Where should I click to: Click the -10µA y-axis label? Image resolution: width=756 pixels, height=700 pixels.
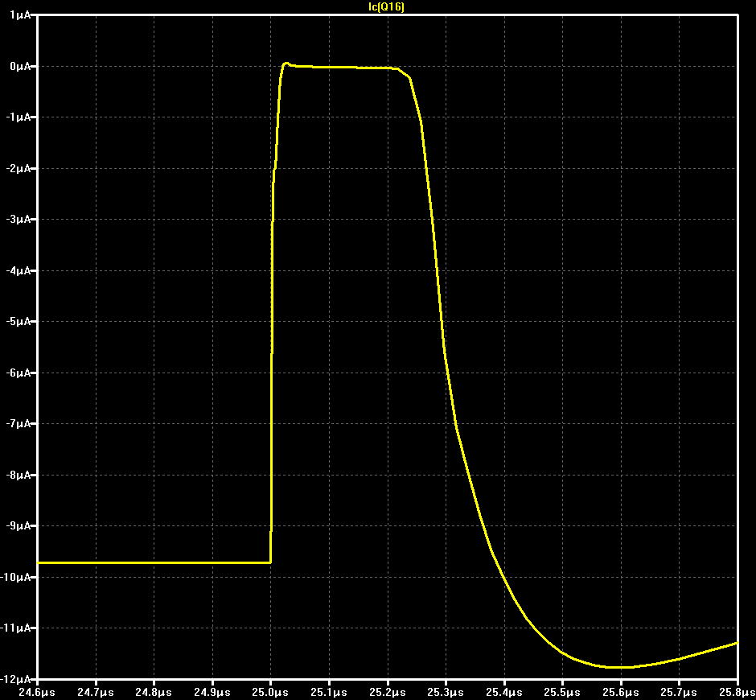[x=16, y=578]
